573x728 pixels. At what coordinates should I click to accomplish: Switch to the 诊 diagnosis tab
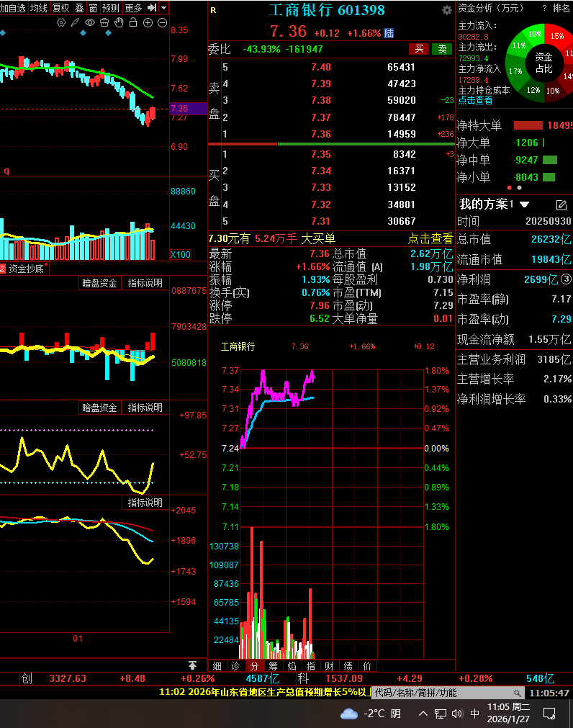point(235,666)
